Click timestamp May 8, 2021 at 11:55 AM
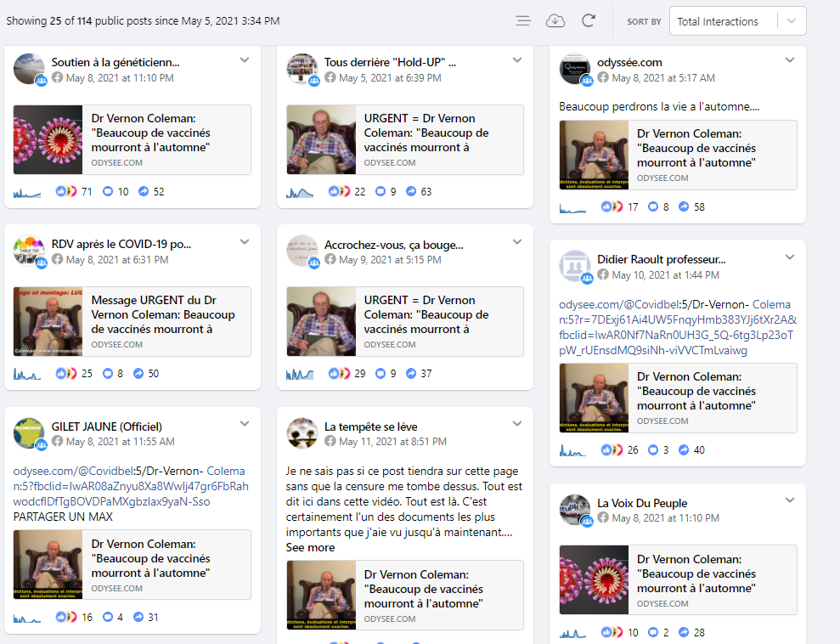 pos(121,442)
